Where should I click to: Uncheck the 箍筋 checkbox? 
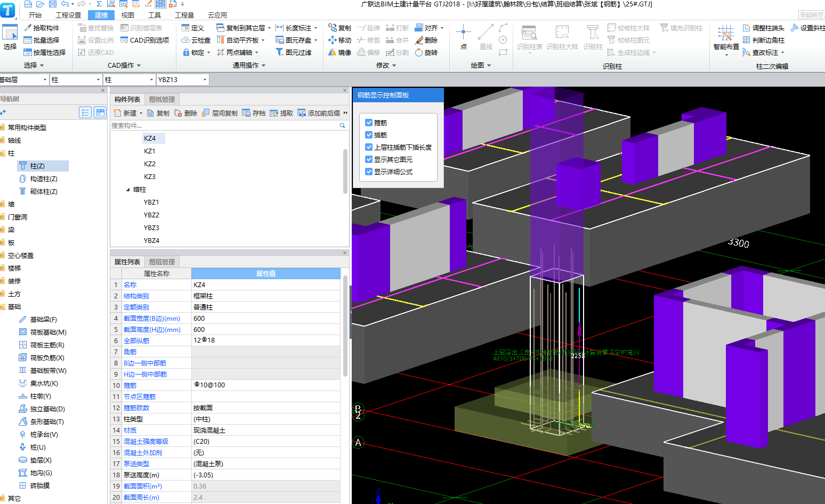click(369, 123)
